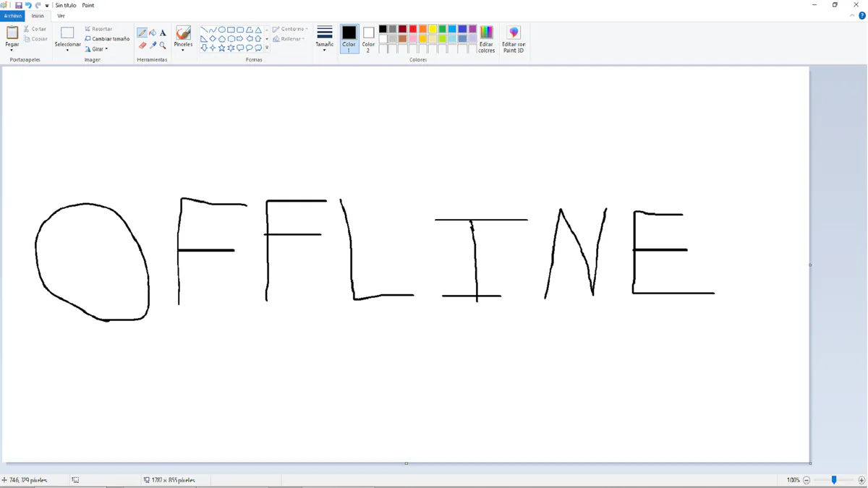Viewport: 868px width, 488px height.
Task: Click the Save icon in title bar
Action: pyautogui.click(x=18, y=5)
